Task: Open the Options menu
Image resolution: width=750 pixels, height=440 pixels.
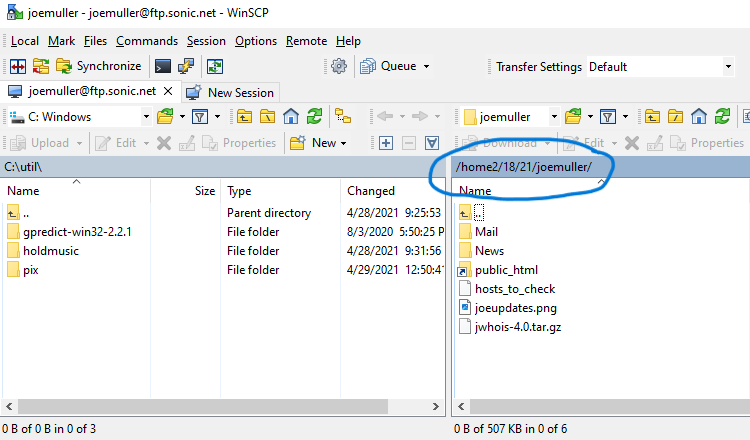Action: pyautogui.click(x=255, y=41)
